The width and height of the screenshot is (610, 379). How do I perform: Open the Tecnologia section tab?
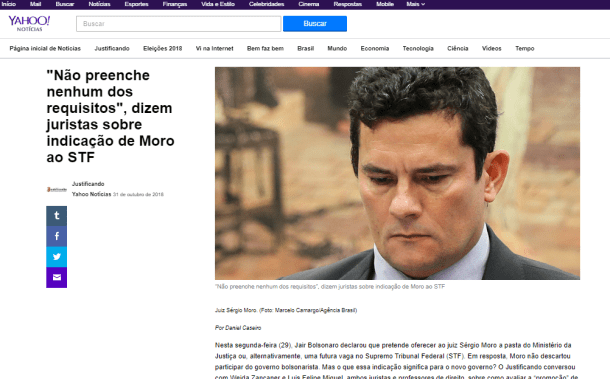click(x=418, y=49)
